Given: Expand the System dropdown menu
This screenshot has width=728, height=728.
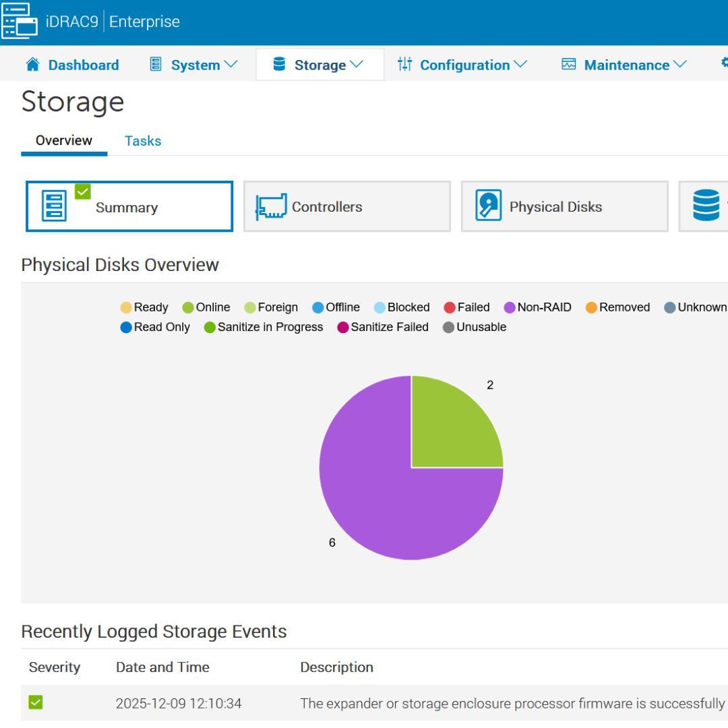Looking at the screenshot, I should (194, 65).
